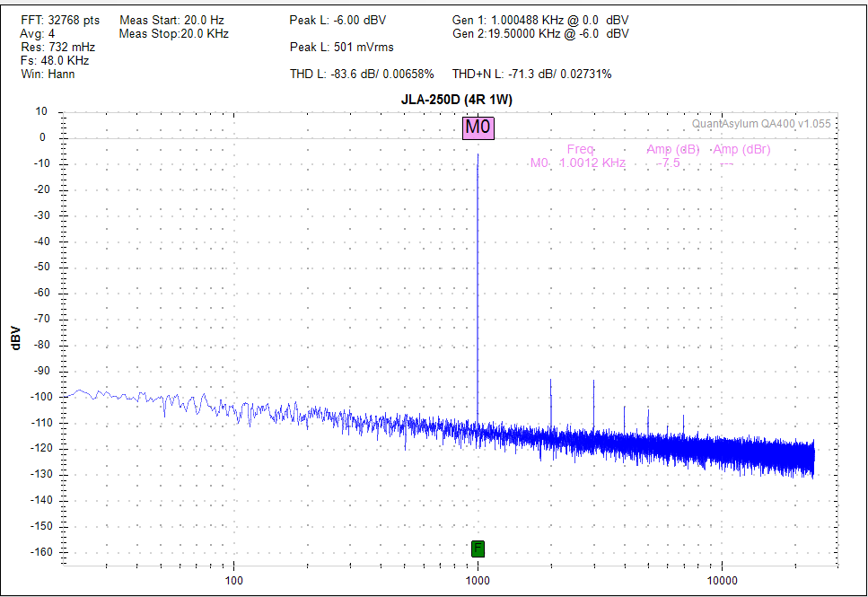Screen dimensions: 868x597
Task: Click the Amp (dB) column header
Action: [673, 150]
